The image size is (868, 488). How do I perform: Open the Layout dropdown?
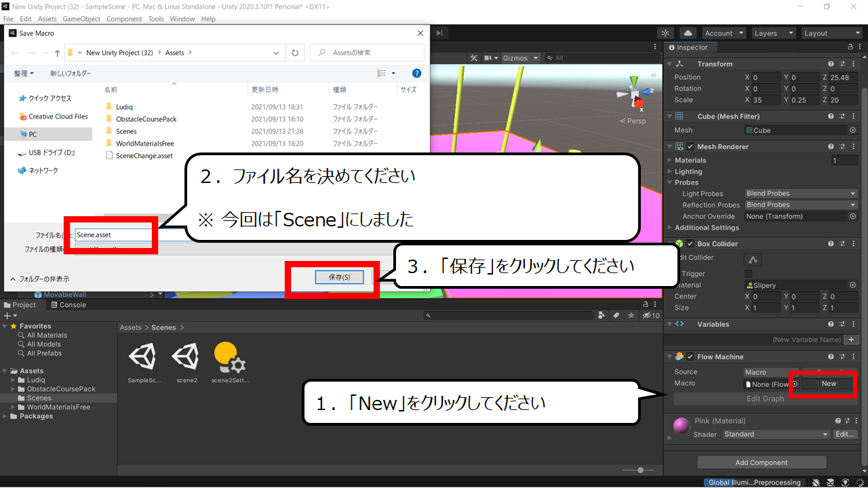831,33
